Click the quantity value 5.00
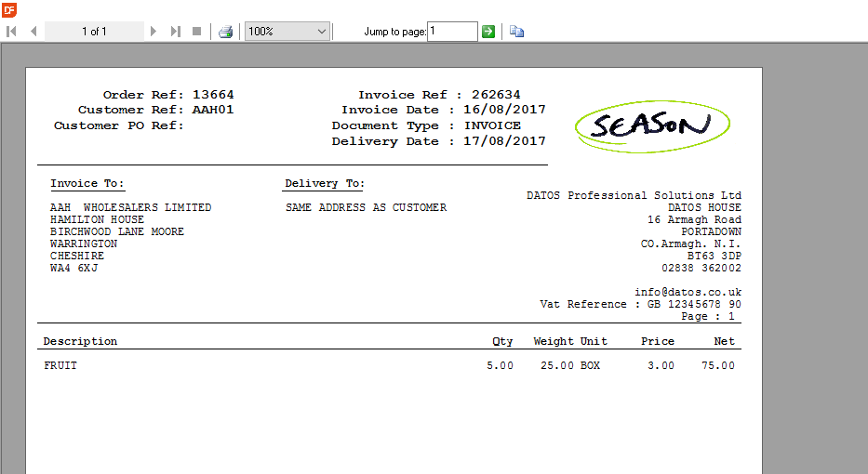This screenshot has height=474, width=868. pos(500,365)
